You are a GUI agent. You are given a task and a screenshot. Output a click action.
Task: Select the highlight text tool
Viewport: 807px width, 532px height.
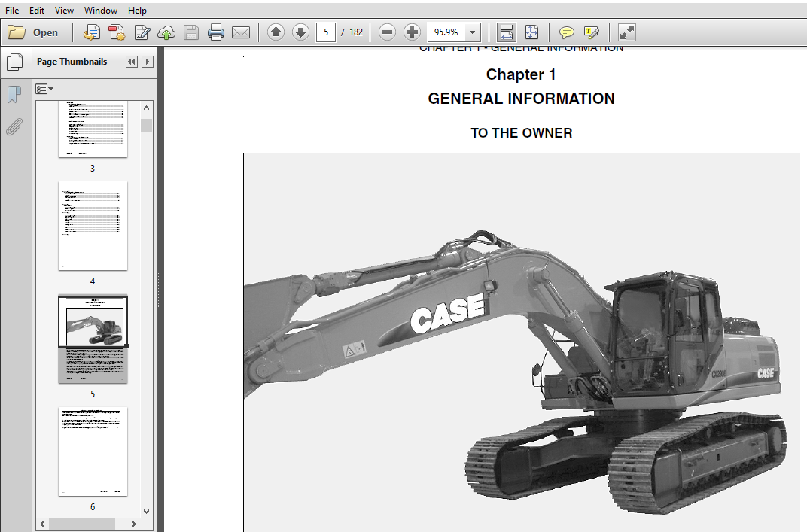pos(592,32)
